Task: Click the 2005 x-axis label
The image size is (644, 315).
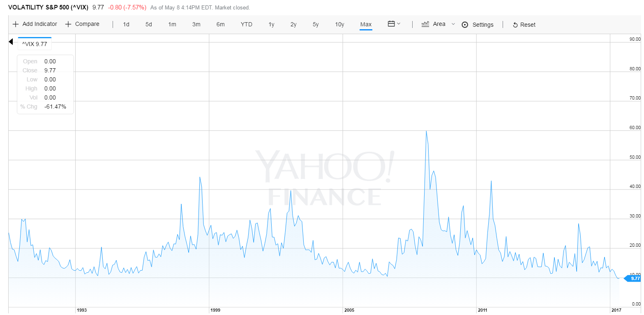Action: (x=349, y=310)
